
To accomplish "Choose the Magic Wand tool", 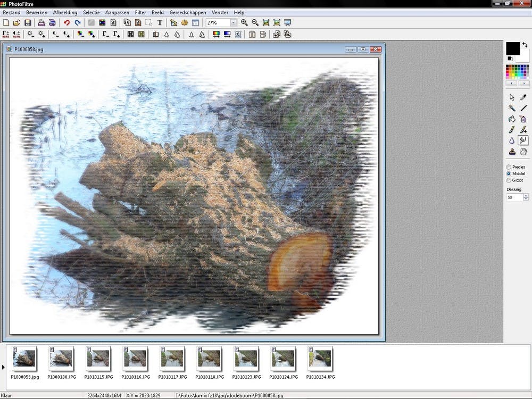I will [512, 108].
